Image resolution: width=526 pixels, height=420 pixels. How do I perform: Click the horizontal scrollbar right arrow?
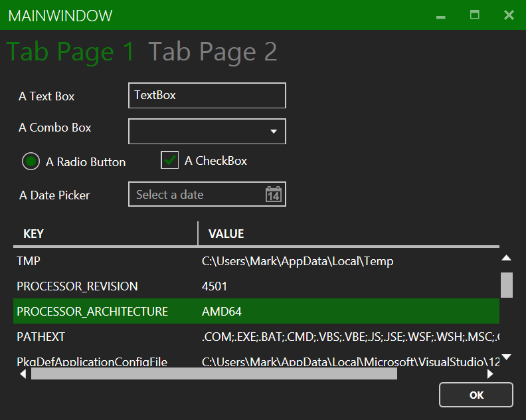click(x=490, y=373)
